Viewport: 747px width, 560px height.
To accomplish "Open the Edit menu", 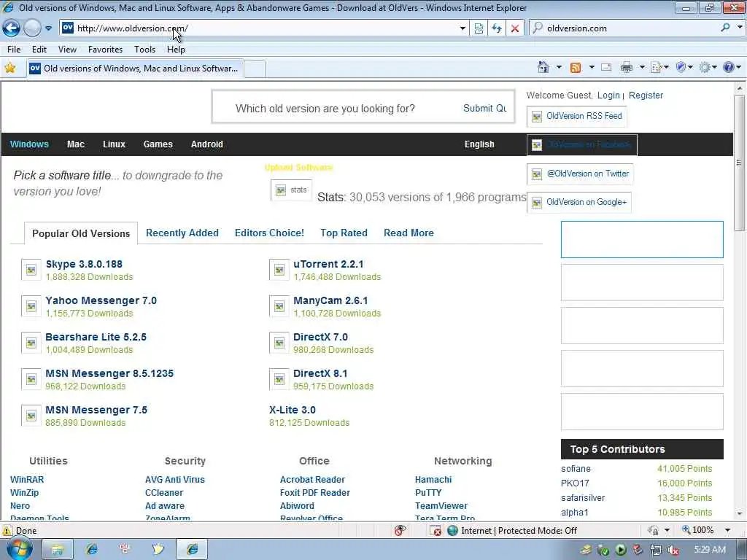I will [x=39, y=50].
